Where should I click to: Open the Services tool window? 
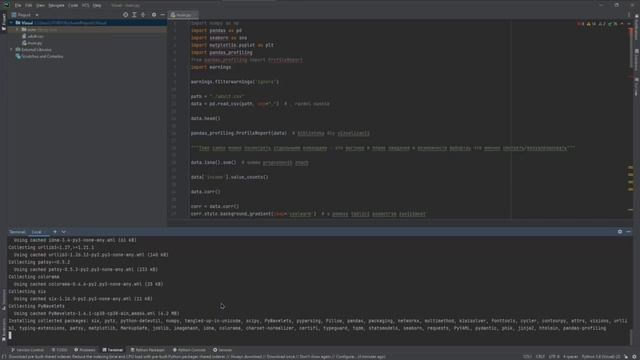coord(222,350)
